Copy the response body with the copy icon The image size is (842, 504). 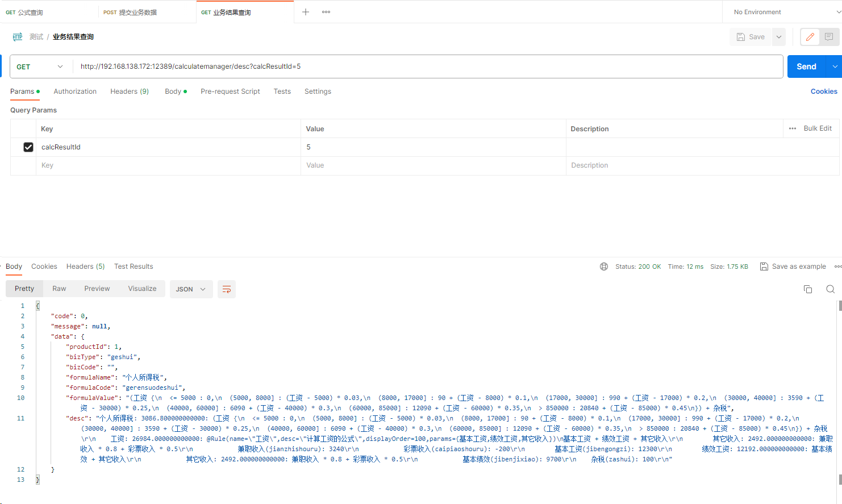point(807,289)
